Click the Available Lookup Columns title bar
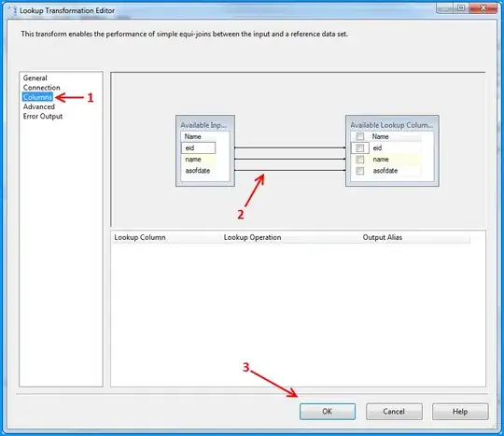The height and width of the screenshot is (436, 504). tap(392, 125)
